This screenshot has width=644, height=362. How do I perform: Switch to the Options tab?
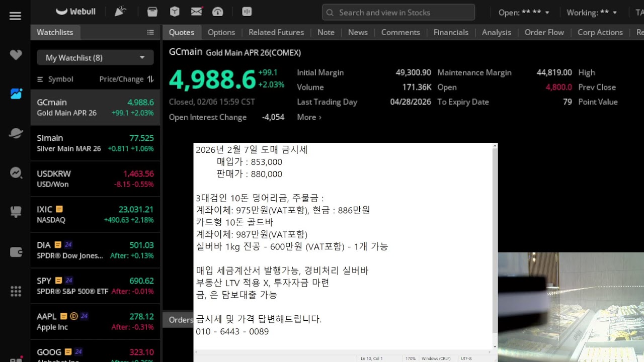[221, 32]
